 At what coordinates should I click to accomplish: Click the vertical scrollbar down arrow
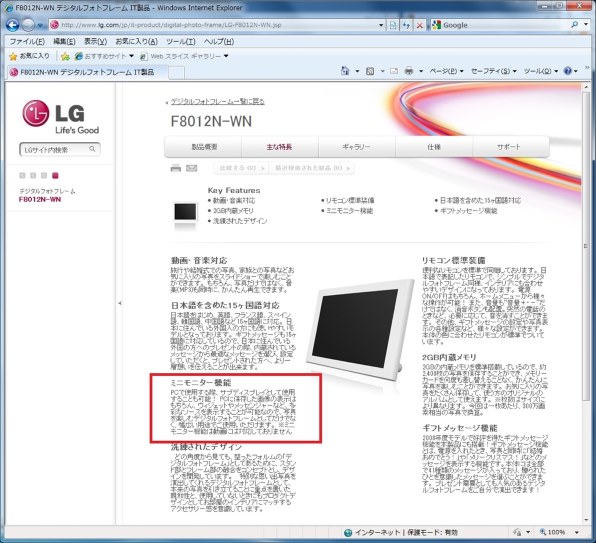click(586, 519)
